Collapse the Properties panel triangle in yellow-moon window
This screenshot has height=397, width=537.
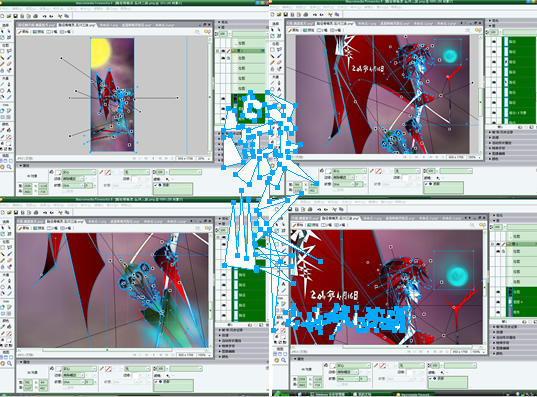tap(21, 165)
